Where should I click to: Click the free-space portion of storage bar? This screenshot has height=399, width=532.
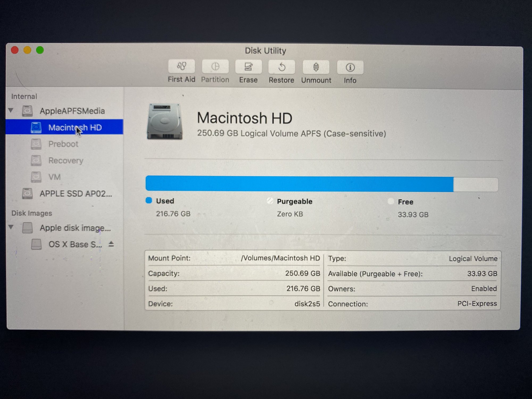(476, 185)
